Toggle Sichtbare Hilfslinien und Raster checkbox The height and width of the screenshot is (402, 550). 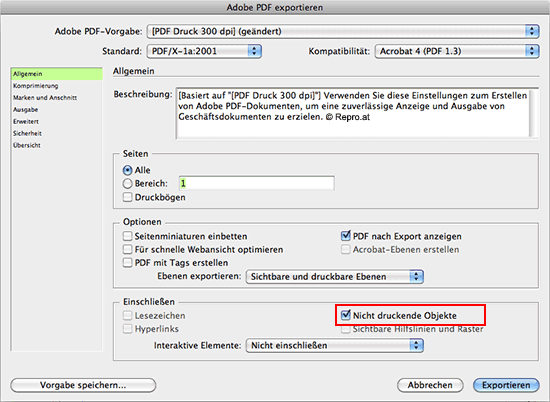click(346, 330)
